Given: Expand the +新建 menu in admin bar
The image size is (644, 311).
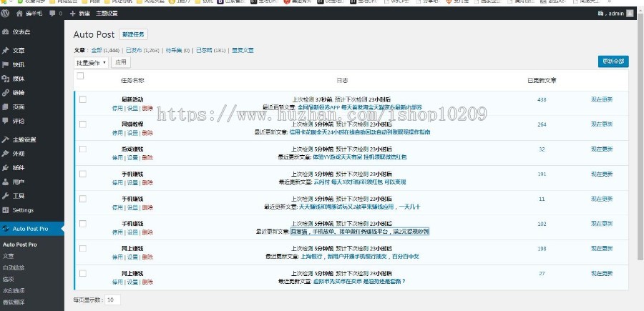Looking at the screenshot, I should pos(79,13).
